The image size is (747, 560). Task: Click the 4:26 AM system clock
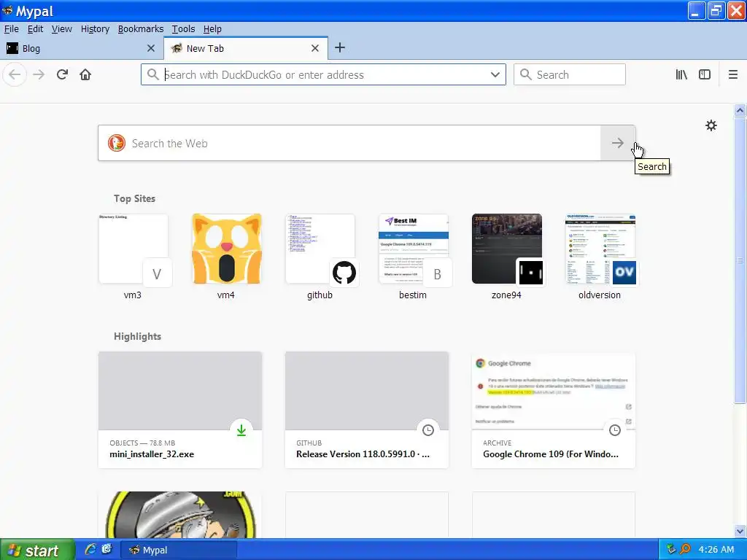716,550
